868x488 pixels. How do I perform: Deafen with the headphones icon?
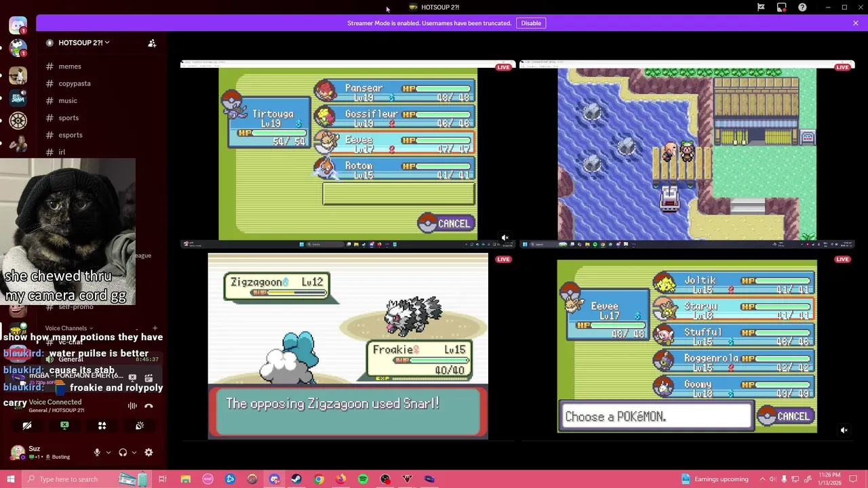point(123,452)
